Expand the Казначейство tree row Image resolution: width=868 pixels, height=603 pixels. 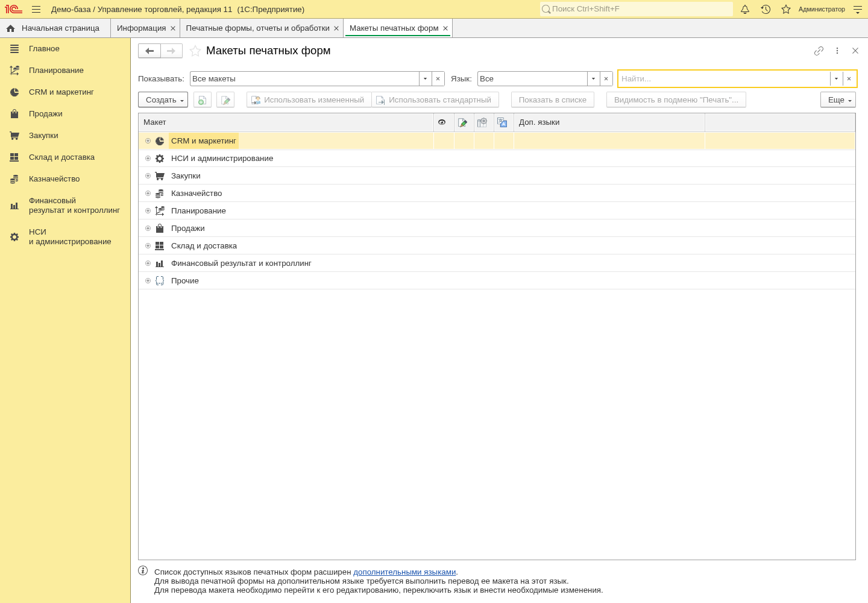tap(148, 194)
